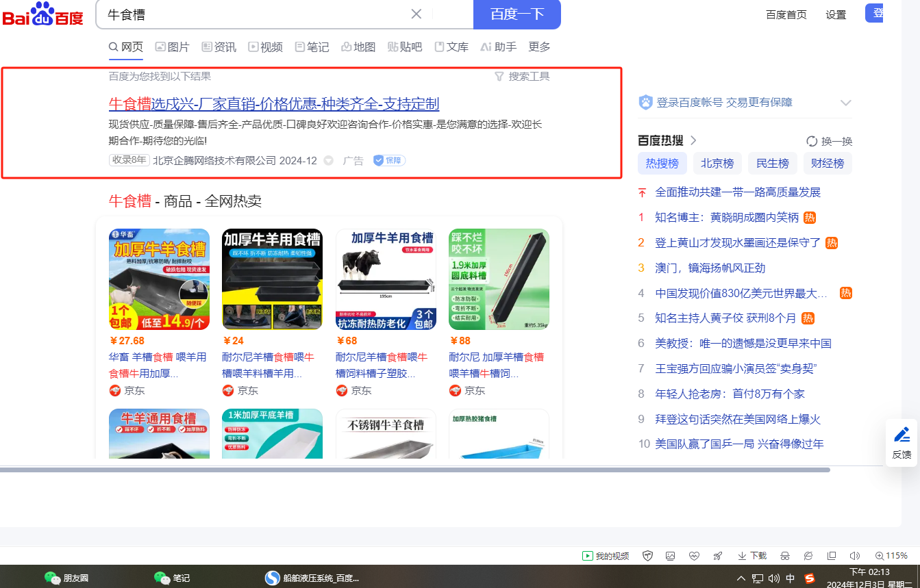Clear the search box with the X
Viewport: 920px width, 588px height.
416,14
